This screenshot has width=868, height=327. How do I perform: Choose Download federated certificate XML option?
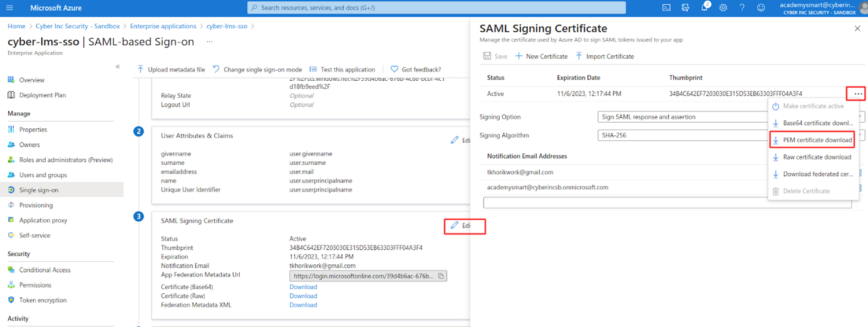pos(812,174)
